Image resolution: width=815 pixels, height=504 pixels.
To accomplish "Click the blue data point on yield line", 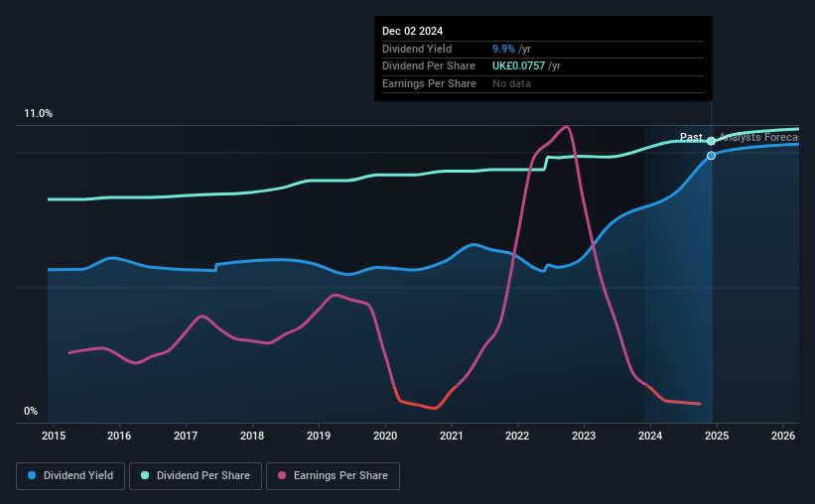I will pyautogui.click(x=711, y=156).
